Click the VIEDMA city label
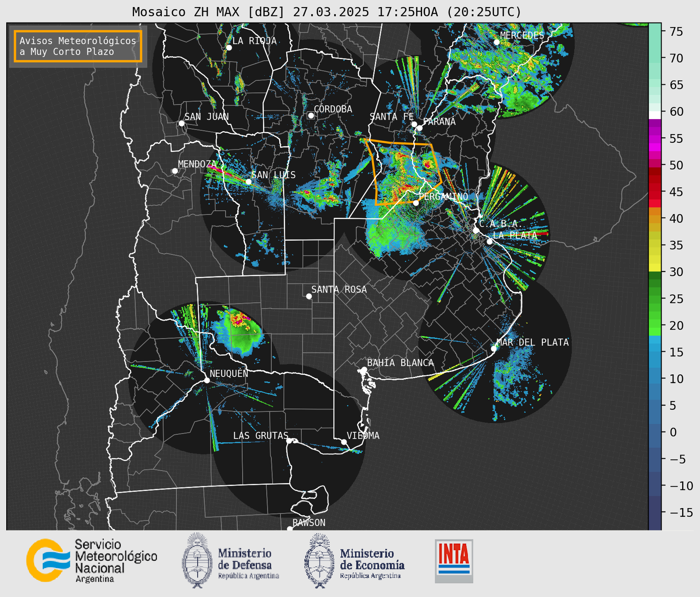 363,436
